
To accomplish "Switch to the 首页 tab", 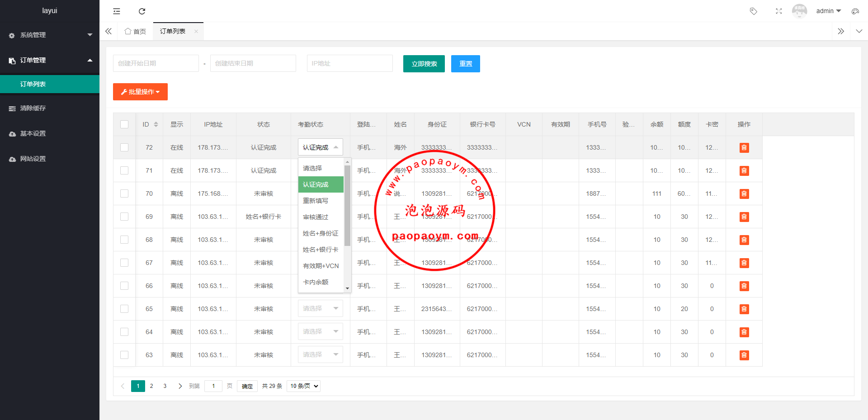I will click(x=135, y=31).
